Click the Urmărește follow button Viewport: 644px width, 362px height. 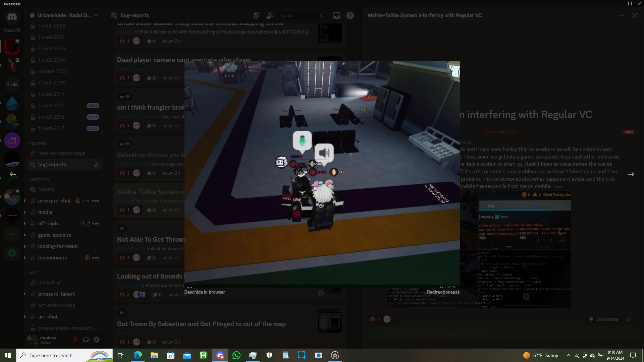[603, 319]
